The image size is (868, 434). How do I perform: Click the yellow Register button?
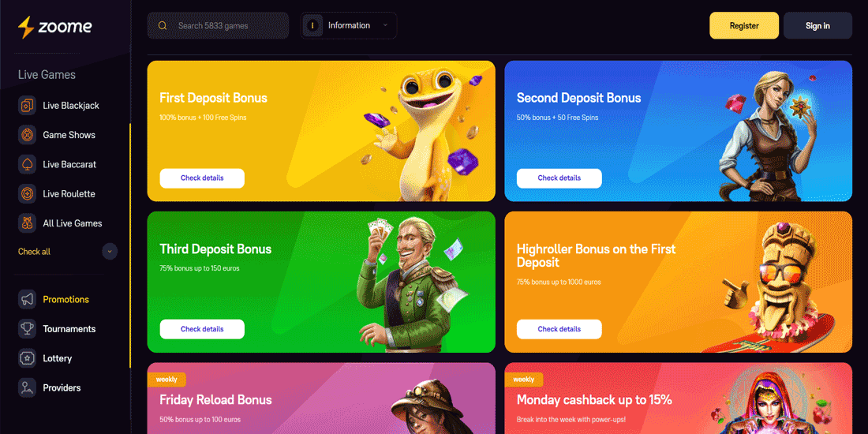coord(744,25)
